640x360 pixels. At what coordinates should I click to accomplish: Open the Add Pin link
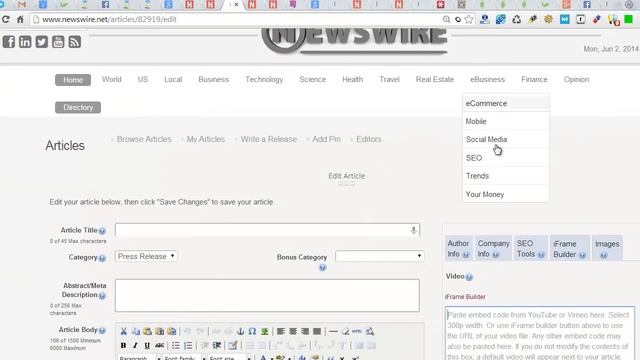(326, 139)
